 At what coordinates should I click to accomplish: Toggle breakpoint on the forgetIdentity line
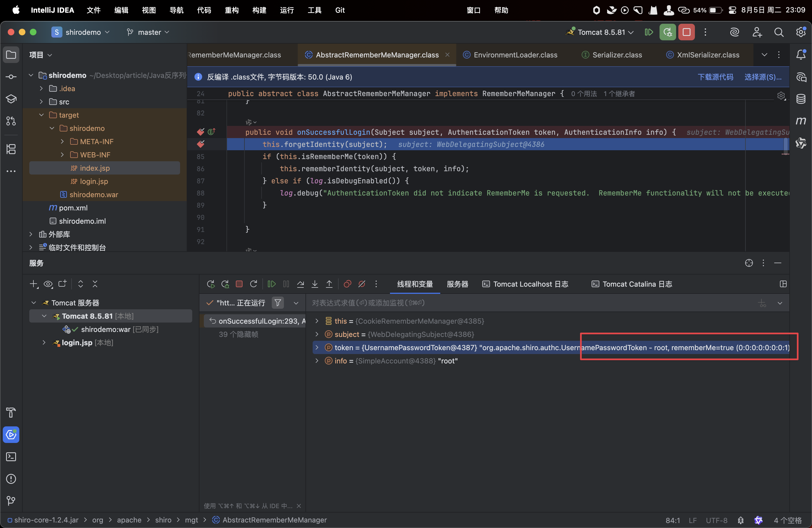pos(201,144)
